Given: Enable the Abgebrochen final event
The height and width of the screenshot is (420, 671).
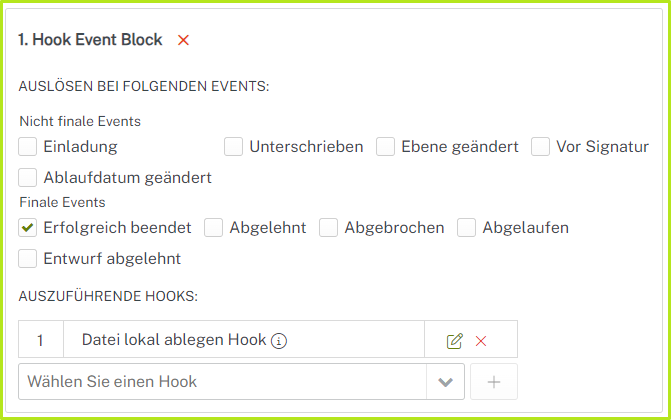Looking at the screenshot, I should [329, 228].
